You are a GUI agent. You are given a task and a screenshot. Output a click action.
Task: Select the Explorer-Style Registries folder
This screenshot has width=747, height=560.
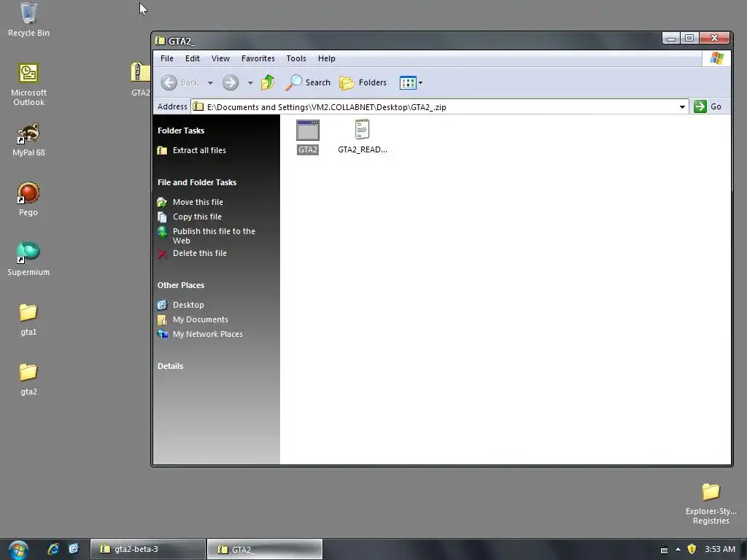pos(711,503)
